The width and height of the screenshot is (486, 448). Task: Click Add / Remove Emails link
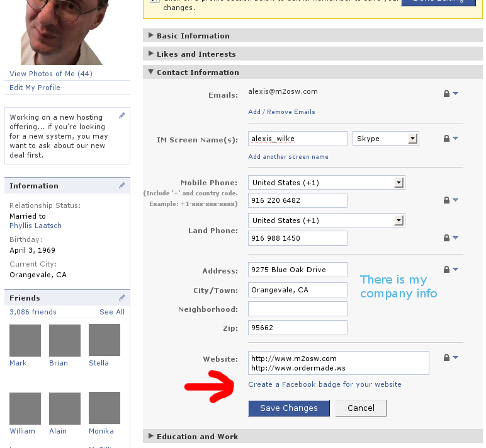tap(281, 112)
